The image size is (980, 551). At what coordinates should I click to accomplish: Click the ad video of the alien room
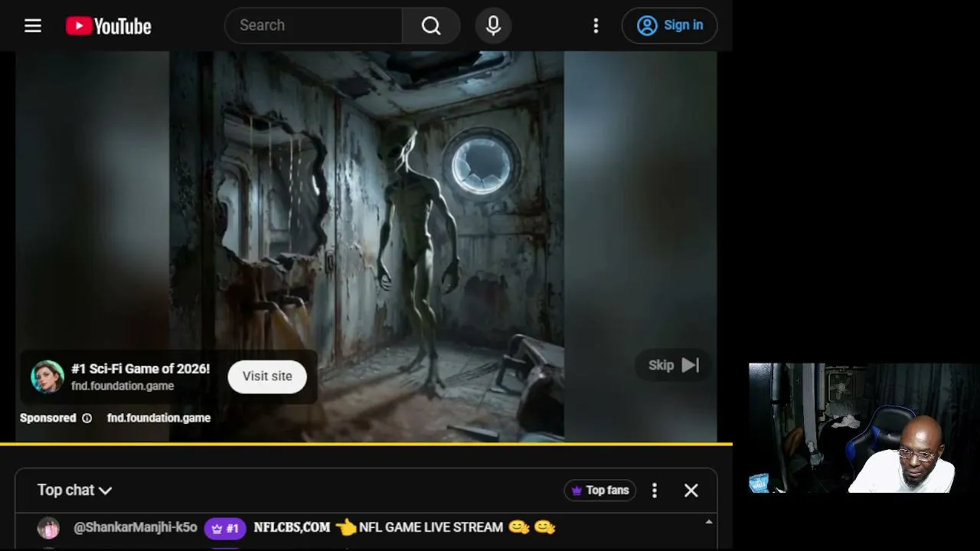pos(366,246)
